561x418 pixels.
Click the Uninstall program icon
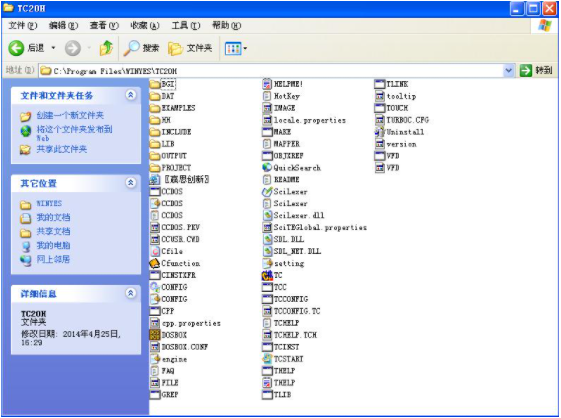pos(379,132)
